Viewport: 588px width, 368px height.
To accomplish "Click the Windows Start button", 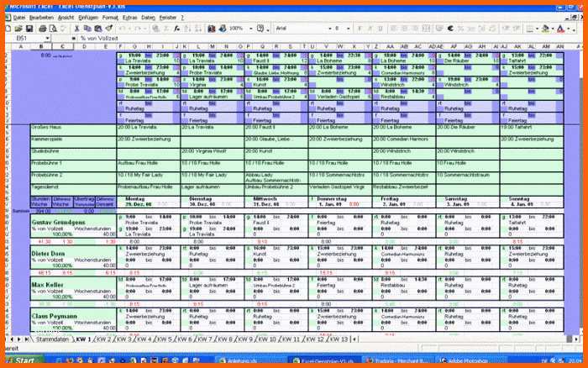I will click(22, 360).
